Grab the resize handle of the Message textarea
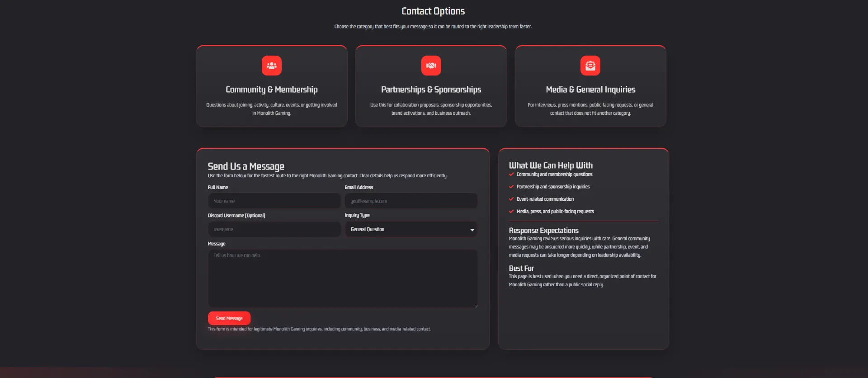The height and width of the screenshot is (378, 868). 476,306
